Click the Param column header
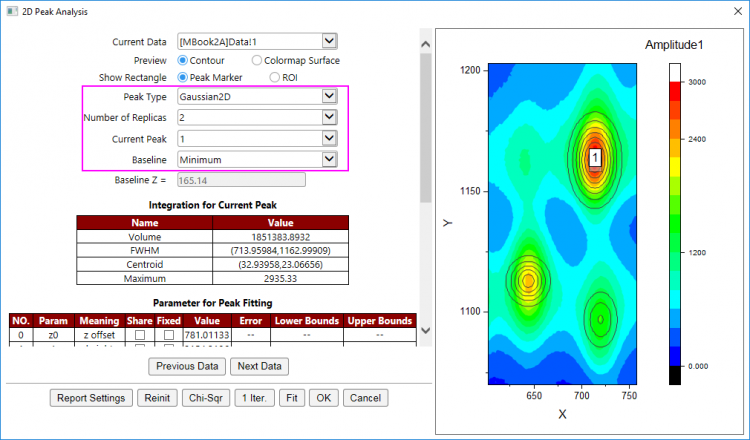Image resolution: width=750 pixels, height=440 pixels. [x=53, y=320]
